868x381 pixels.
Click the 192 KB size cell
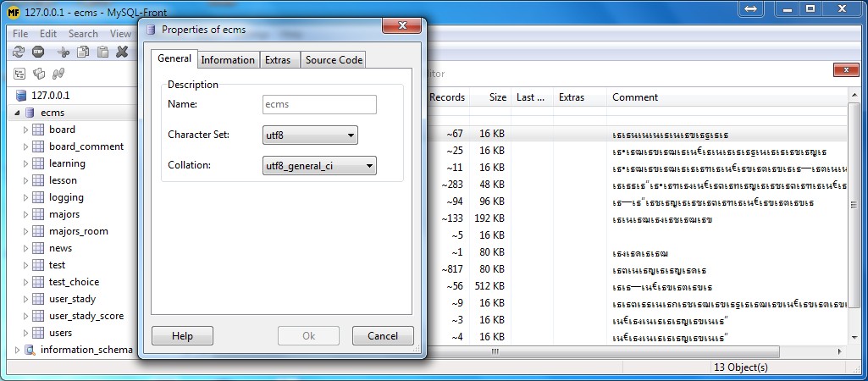point(489,218)
